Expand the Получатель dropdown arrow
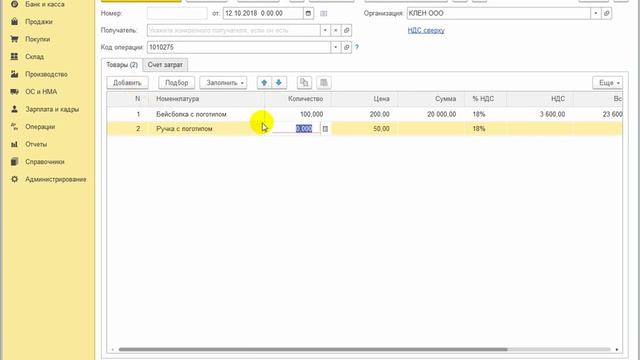The image size is (640, 360). tap(325, 30)
